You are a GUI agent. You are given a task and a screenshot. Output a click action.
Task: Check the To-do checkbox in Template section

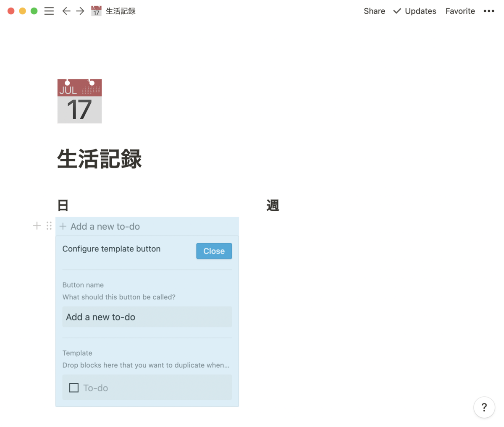73,388
